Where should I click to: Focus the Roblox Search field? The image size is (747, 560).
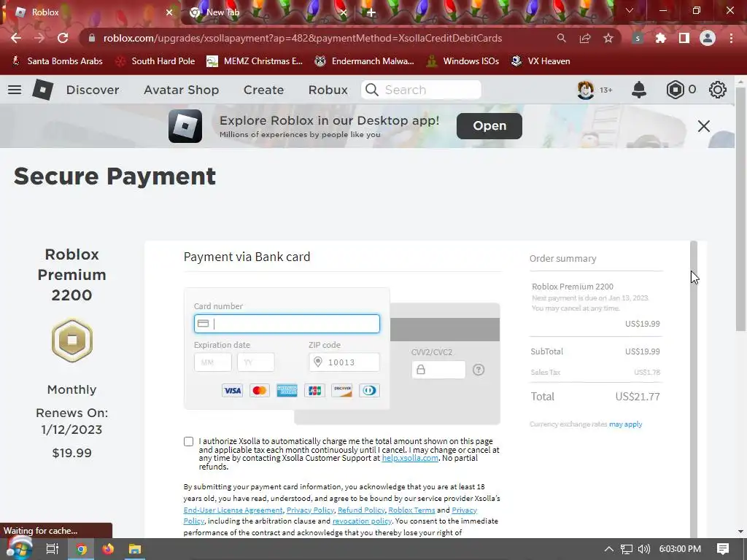421,90
